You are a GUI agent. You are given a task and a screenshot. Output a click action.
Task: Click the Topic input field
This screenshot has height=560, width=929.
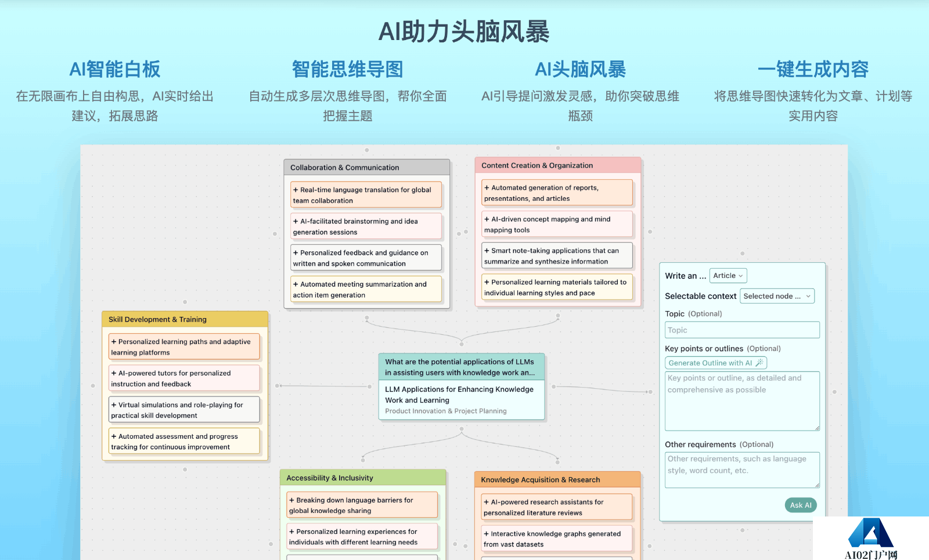pos(742,330)
